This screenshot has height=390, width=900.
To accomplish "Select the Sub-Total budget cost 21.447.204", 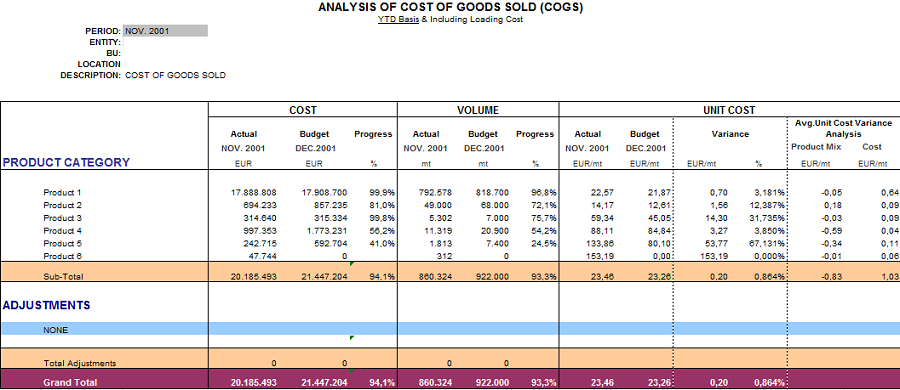I will [324, 276].
